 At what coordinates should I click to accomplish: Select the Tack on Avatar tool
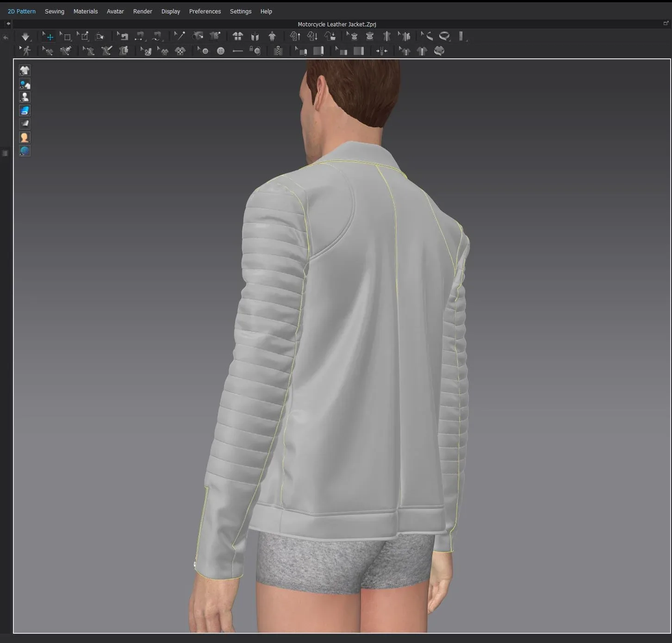(198, 36)
